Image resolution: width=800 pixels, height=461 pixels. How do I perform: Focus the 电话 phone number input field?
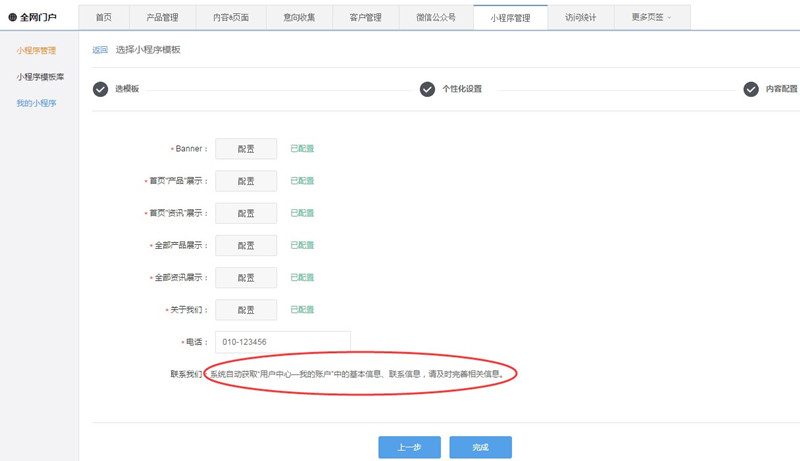coord(283,342)
